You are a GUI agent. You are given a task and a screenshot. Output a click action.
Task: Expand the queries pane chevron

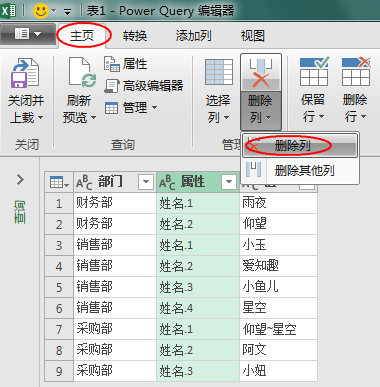click(x=20, y=179)
